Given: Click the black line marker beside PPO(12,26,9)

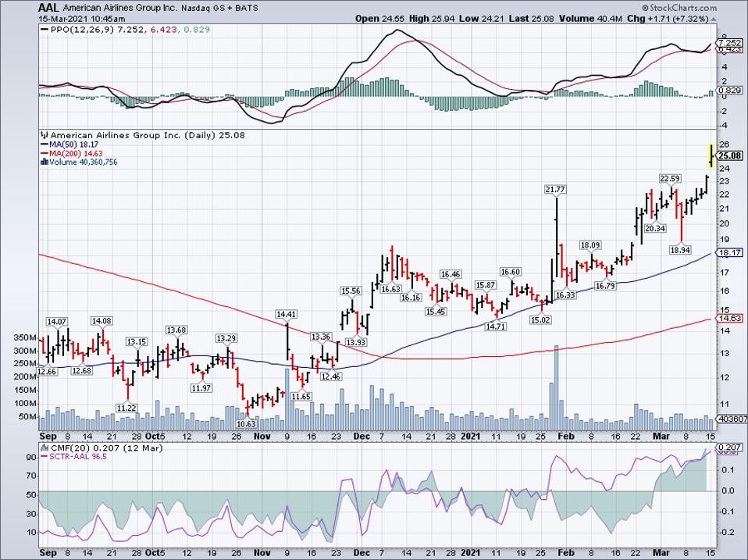Looking at the screenshot, I should [45, 30].
